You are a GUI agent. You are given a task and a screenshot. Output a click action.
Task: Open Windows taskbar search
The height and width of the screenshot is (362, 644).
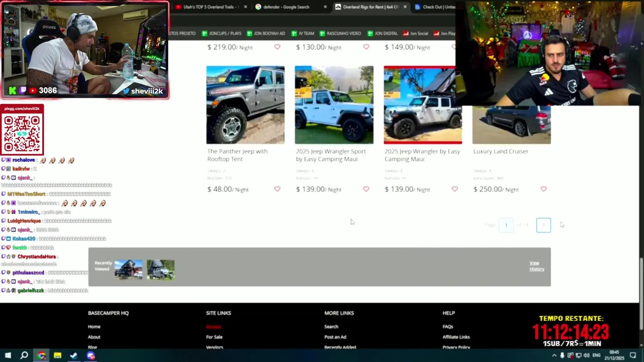pyautogui.click(x=24, y=355)
